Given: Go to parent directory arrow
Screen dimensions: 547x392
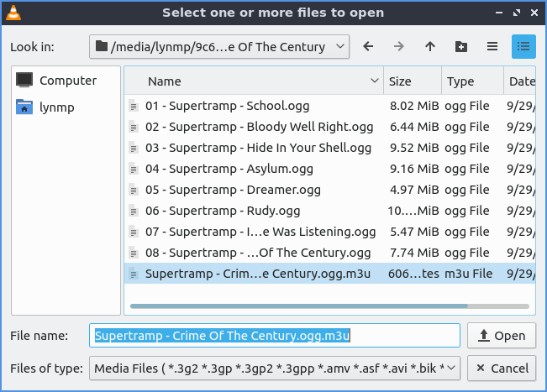Looking at the screenshot, I should [x=430, y=47].
